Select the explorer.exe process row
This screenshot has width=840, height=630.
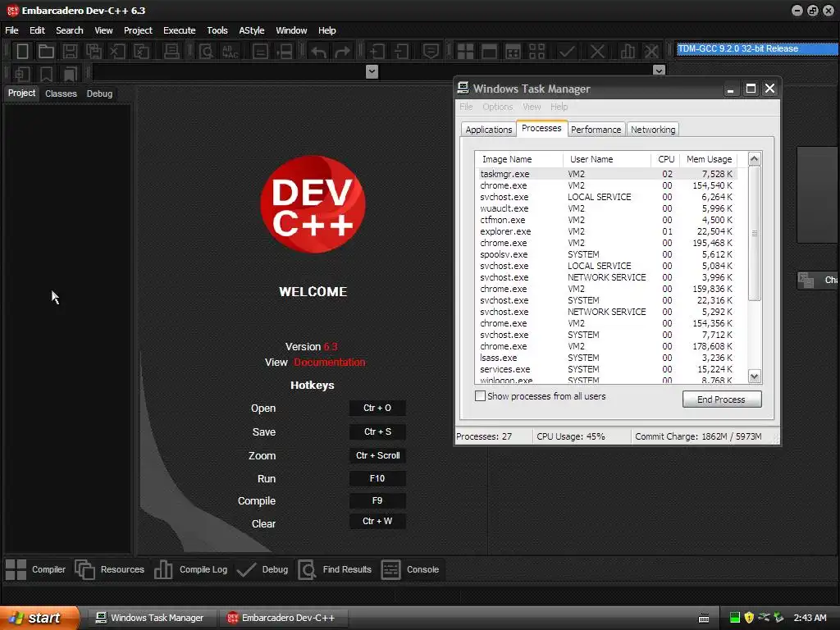[x=606, y=231]
